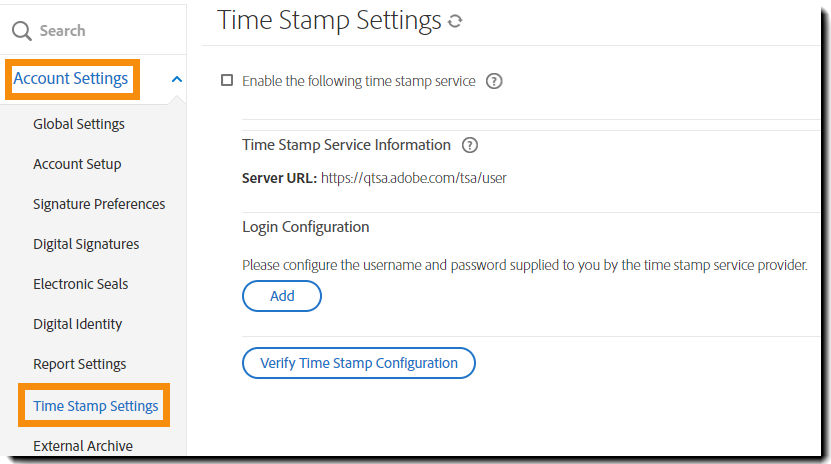Click the search magnifier icon
The image size is (831, 464).
(22, 31)
